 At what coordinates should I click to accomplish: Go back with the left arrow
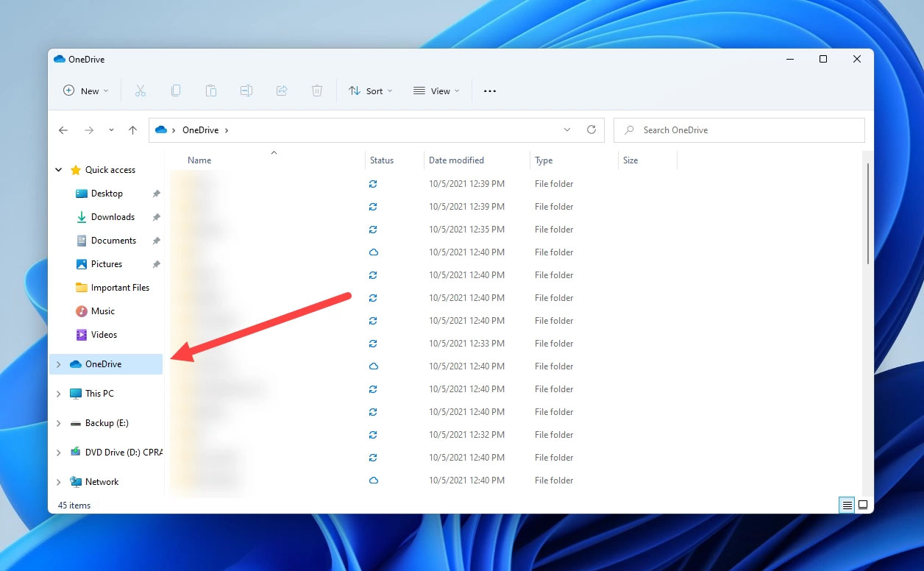pyautogui.click(x=63, y=130)
